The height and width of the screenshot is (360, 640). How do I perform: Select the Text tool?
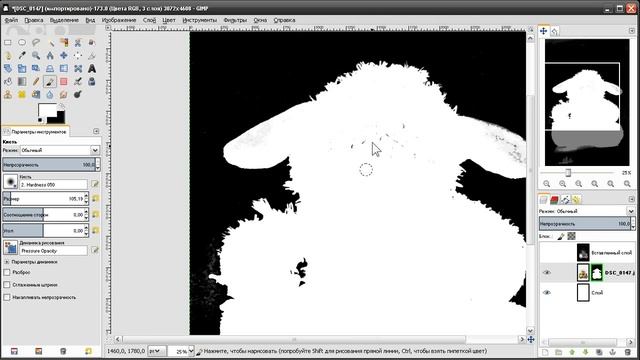(91, 69)
